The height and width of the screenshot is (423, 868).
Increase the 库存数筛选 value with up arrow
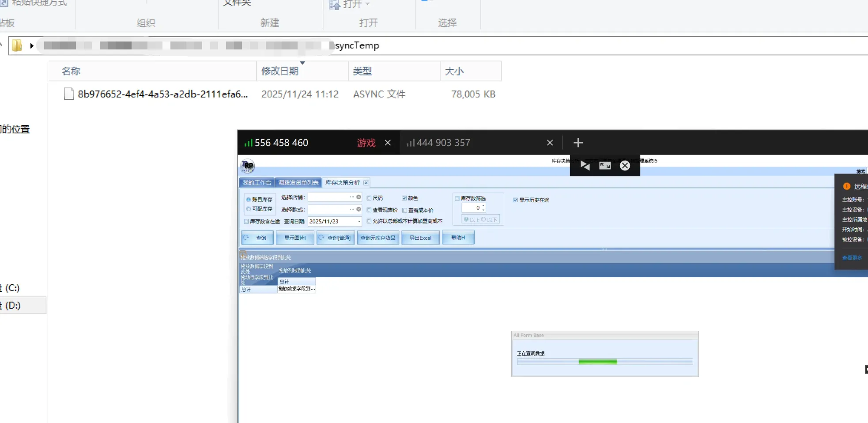click(483, 206)
